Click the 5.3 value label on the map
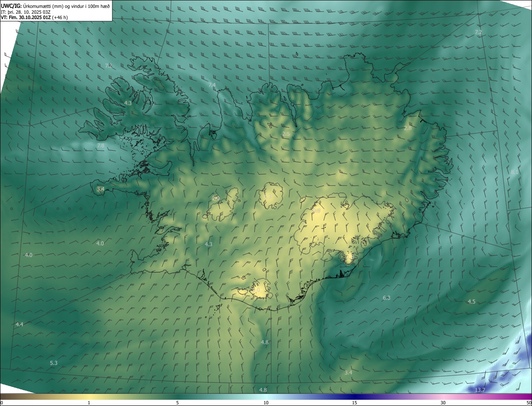 point(54,363)
